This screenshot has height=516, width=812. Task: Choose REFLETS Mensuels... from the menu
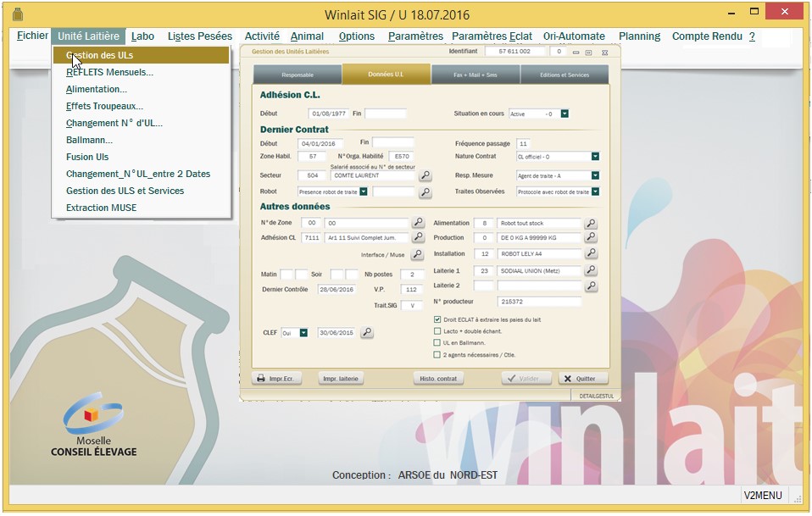point(110,73)
